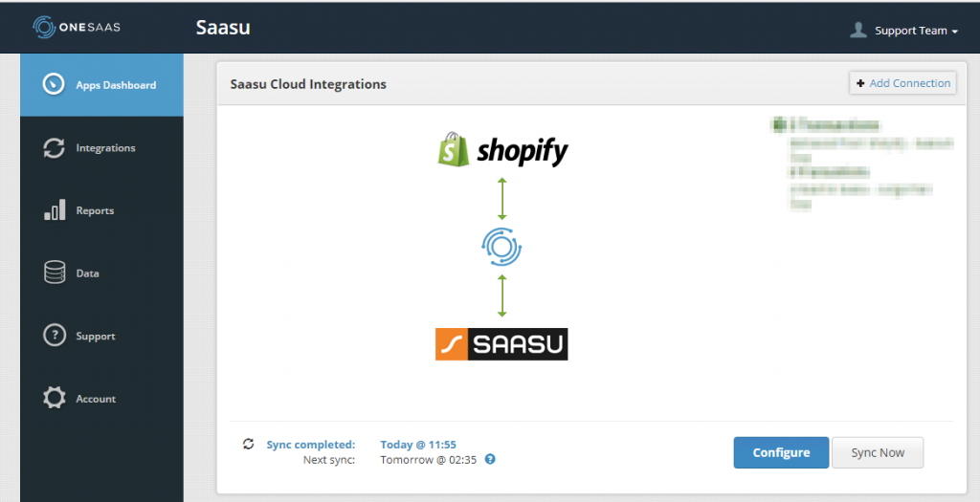
Task: Go to Apps Dashboard menu item
Action: (101, 85)
